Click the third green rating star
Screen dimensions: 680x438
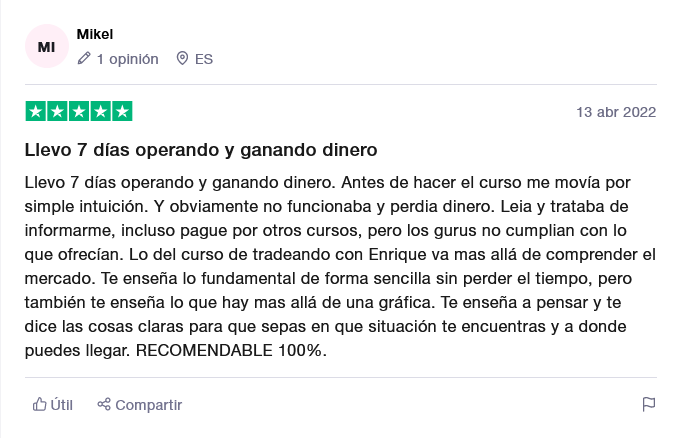79,111
